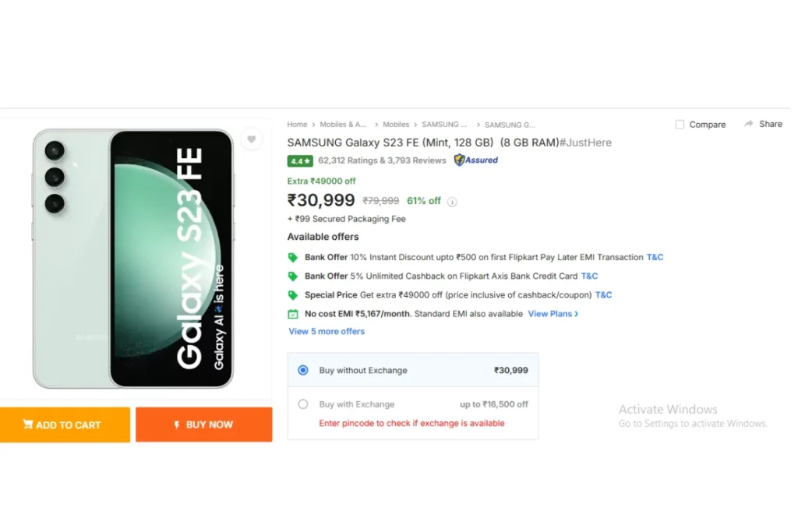Open Mobiles breadcrumb category
The image size is (798, 532).
(395, 125)
